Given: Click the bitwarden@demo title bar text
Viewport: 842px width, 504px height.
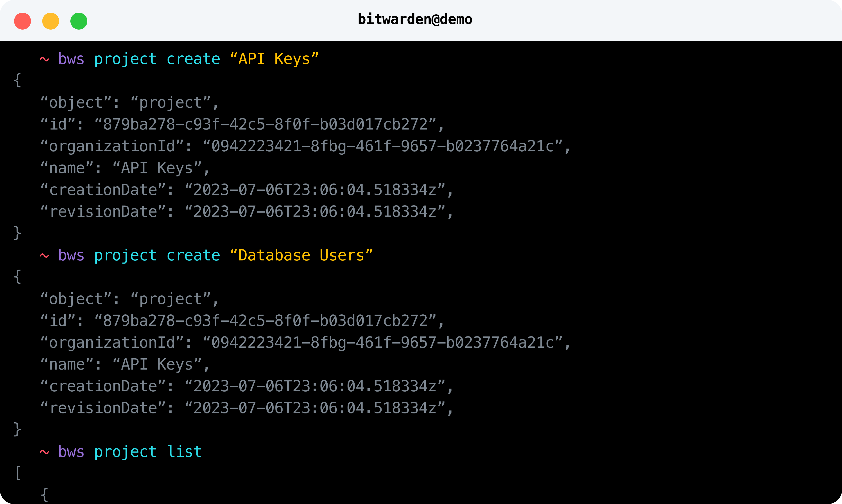Looking at the screenshot, I should 415,19.
